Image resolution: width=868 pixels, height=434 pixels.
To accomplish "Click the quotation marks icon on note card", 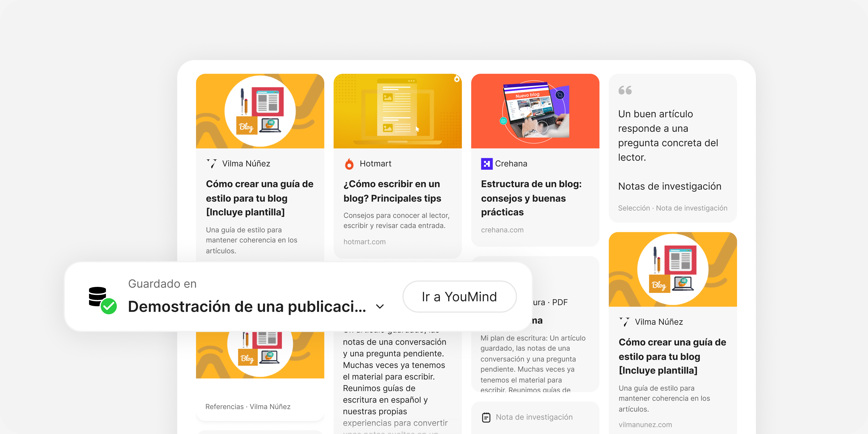I will tap(625, 90).
